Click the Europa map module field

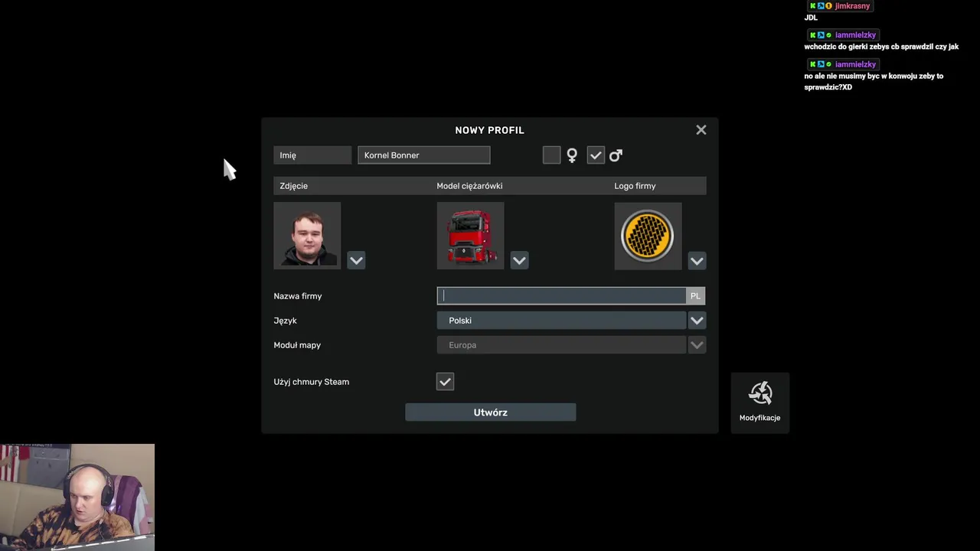562,345
